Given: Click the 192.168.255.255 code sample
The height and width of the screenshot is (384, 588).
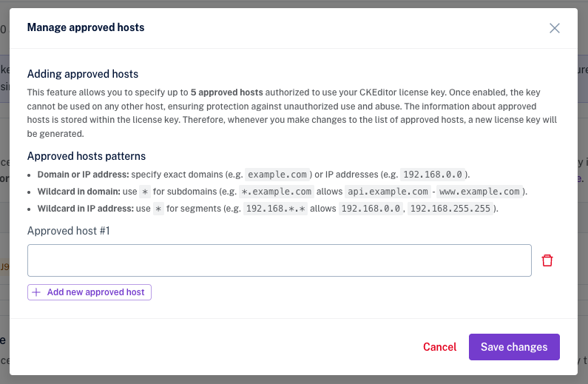Looking at the screenshot, I should tap(450, 209).
